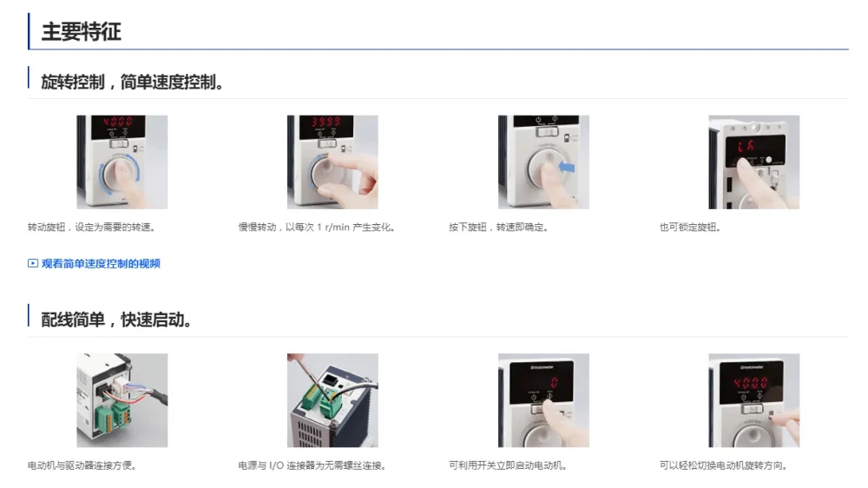The width and height of the screenshot is (868, 488).
Task: Click the caption 电动机与驱动器连接方便
Action: 82,465
